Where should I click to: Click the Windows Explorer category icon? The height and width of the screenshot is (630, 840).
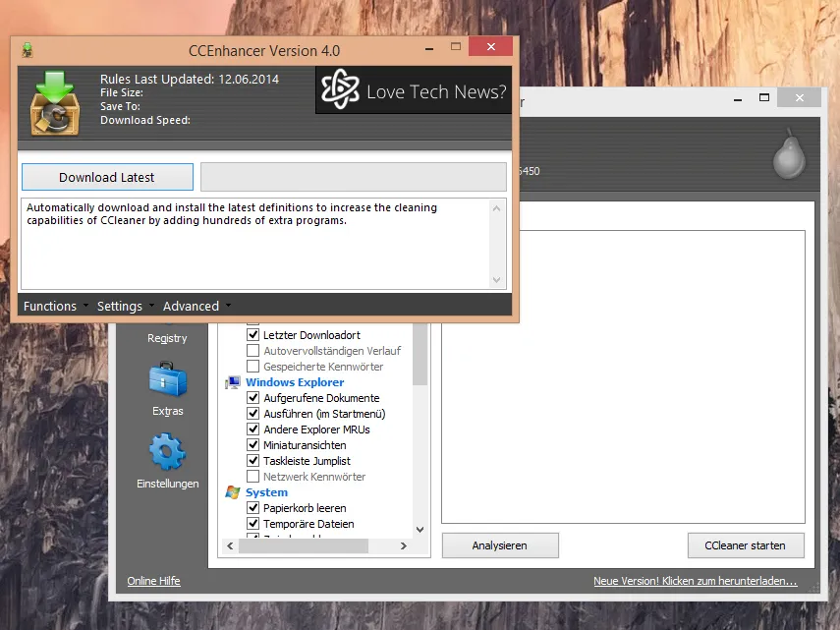(x=233, y=382)
